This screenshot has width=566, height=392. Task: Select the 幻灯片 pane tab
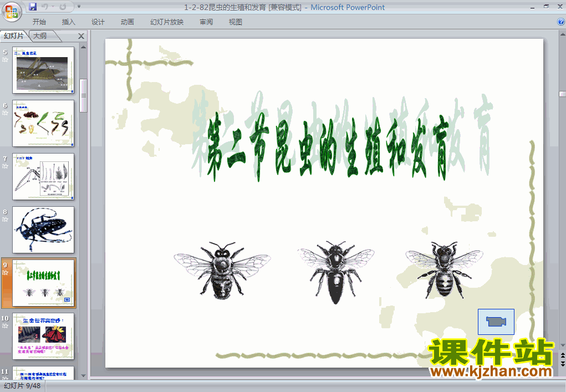(14, 35)
